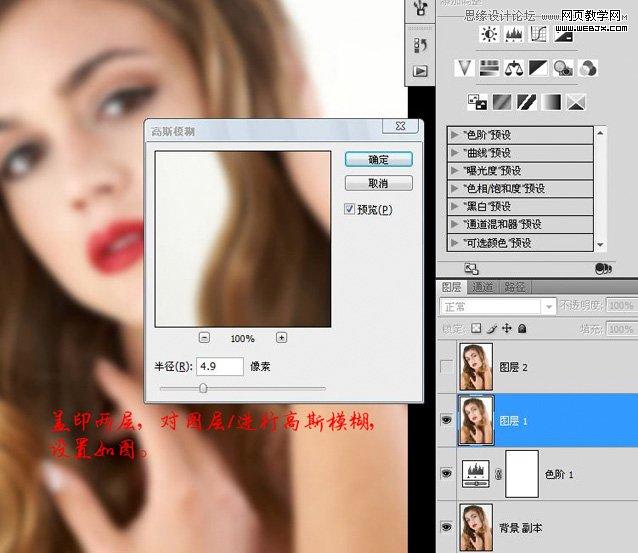
Task: Select the 图层 1 layer thumbnail
Action: point(476,420)
